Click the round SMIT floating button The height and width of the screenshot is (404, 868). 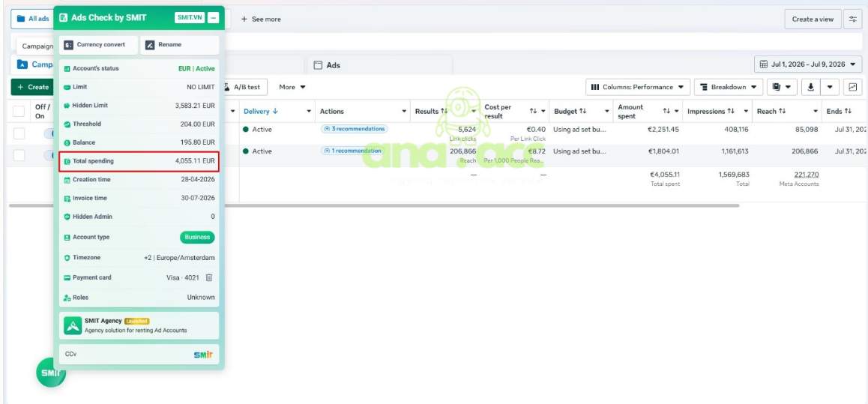50,373
